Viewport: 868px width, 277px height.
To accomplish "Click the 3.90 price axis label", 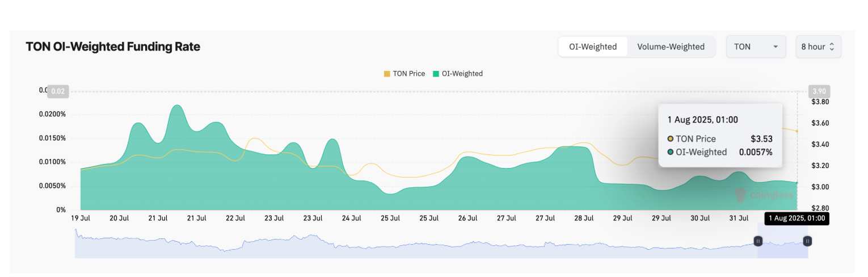I will [819, 91].
